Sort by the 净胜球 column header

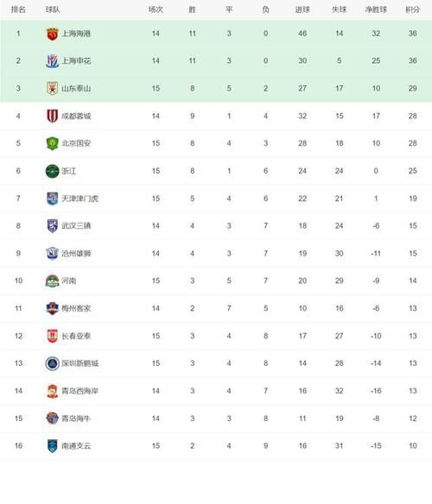tap(376, 10)
